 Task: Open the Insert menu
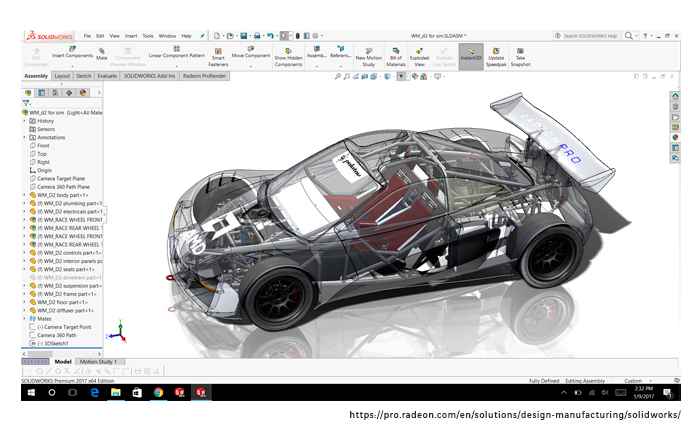(x=131, y=36)
